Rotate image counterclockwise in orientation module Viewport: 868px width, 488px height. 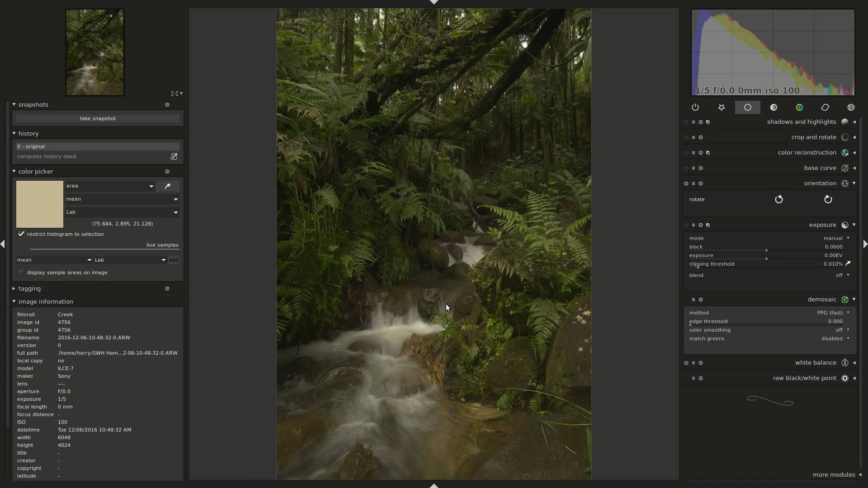point(778,199)
